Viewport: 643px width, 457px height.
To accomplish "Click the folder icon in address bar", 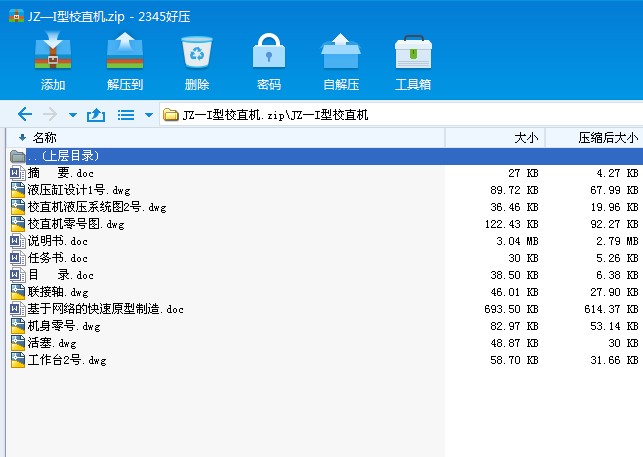I will 171,114.
